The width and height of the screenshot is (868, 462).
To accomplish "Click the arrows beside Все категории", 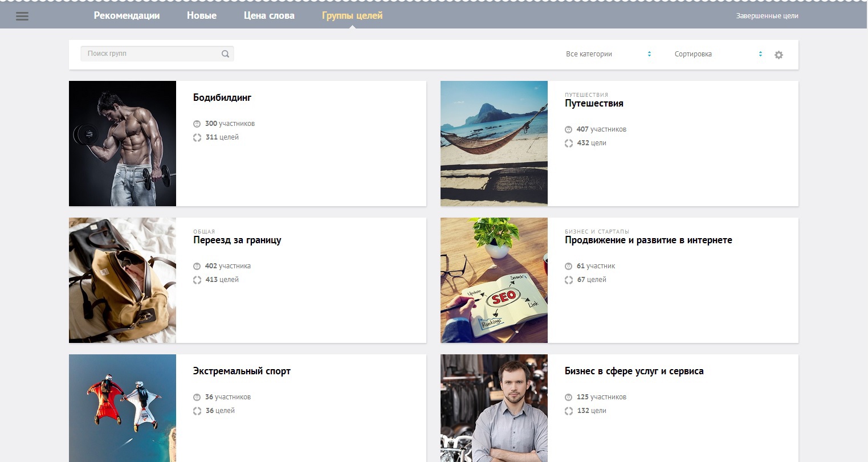I will 649,54.
